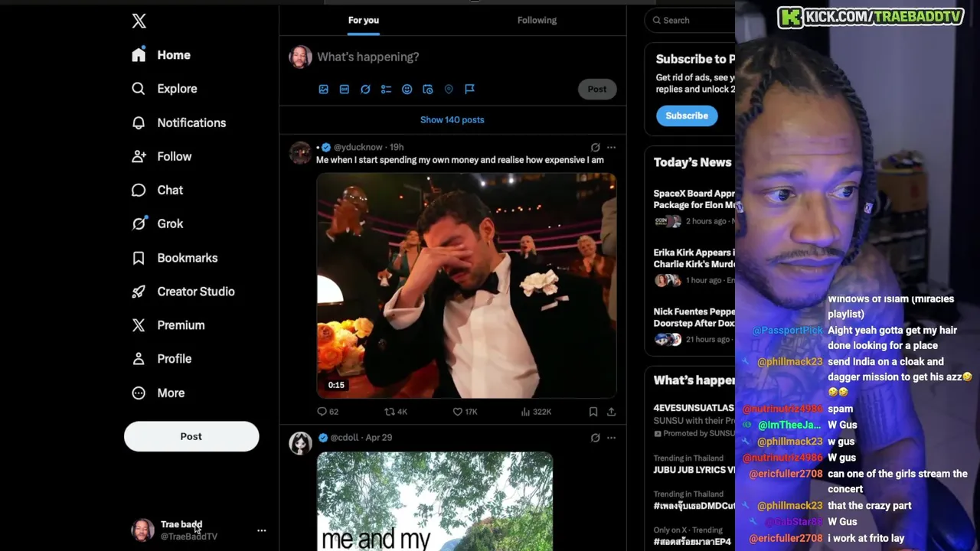
Task: Click the composer profile avatar
Action: click(x=300, y=57)
